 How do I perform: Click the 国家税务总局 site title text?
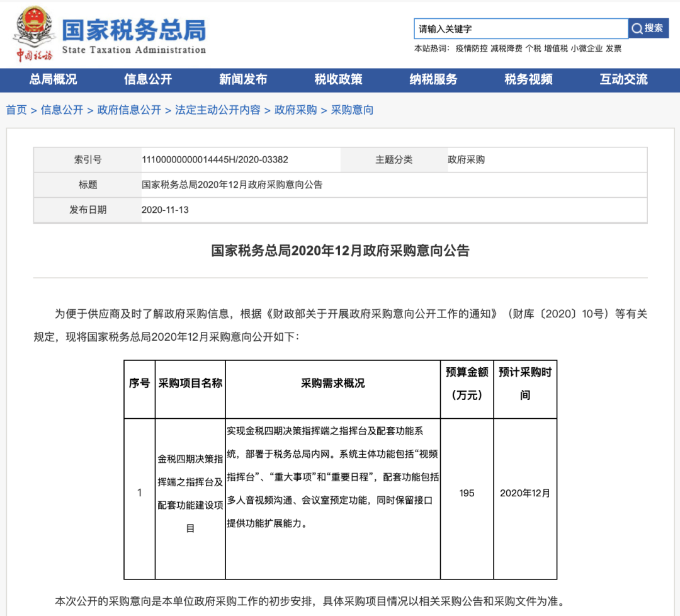(133, 29)
